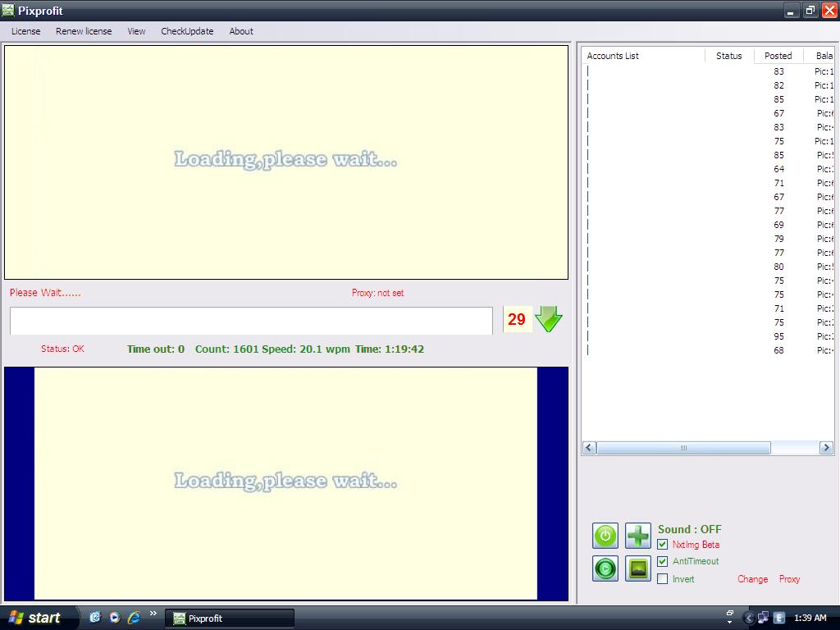Click the taskbar restore toolbar icon

click(729, 613)
